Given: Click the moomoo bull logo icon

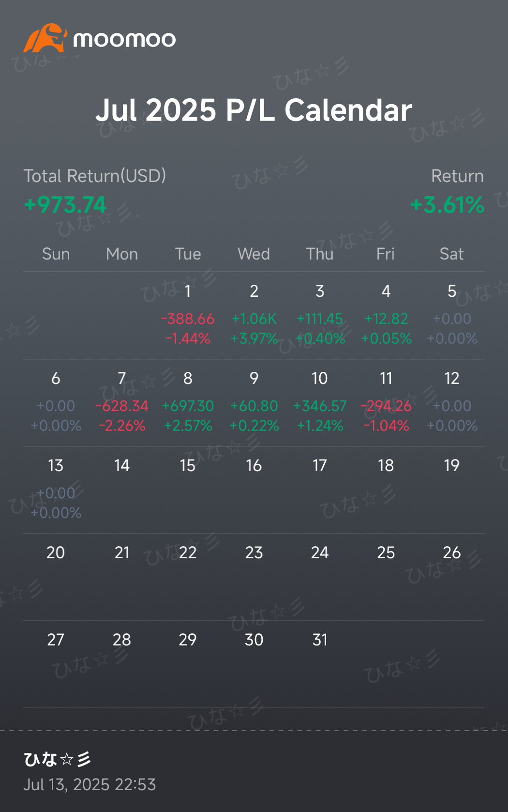Looking at the screenshot, I should click(45, 38).
